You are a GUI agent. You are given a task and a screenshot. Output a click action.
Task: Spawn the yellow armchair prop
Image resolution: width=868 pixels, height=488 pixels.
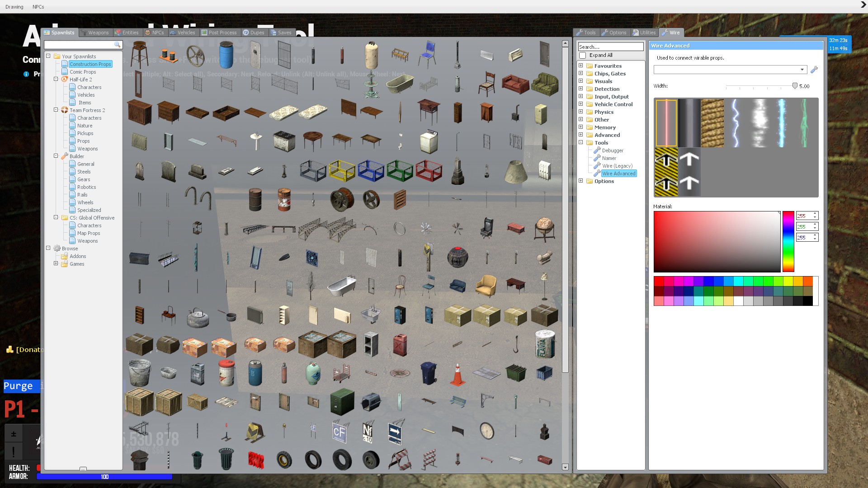point(486,286)
